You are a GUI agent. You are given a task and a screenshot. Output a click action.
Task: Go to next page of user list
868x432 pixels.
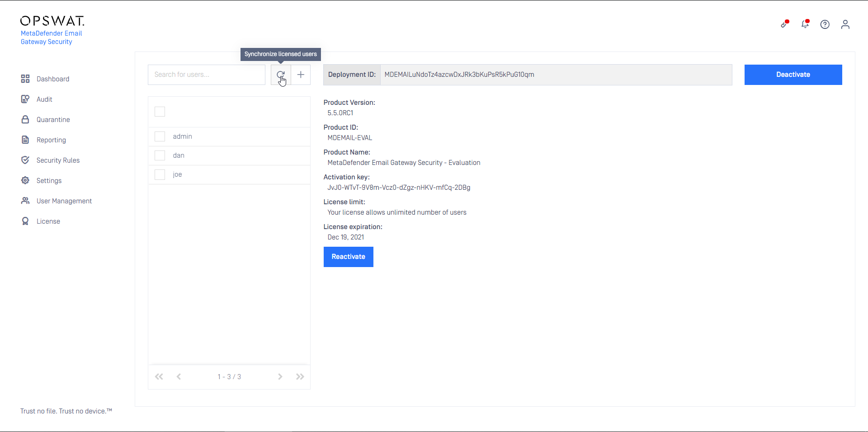click(x=280, y=376)
